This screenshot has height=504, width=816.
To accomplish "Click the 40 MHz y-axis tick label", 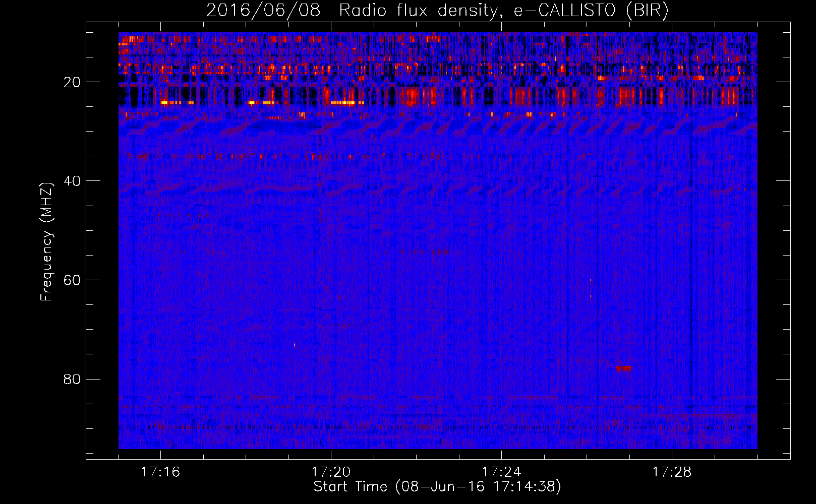I will tap(72, 181).
